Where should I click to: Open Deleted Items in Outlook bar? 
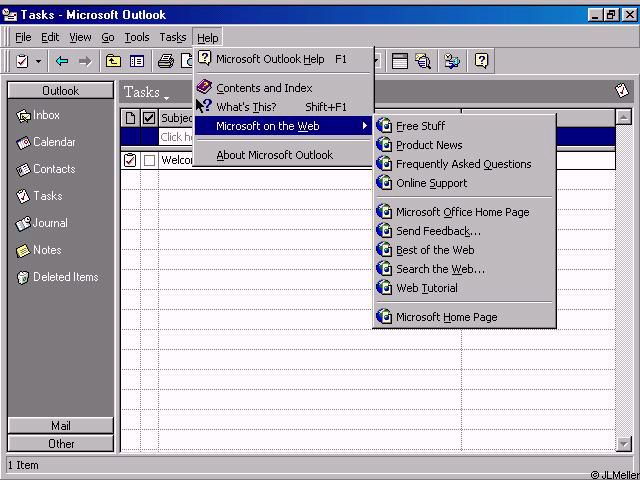coord(58,277)
